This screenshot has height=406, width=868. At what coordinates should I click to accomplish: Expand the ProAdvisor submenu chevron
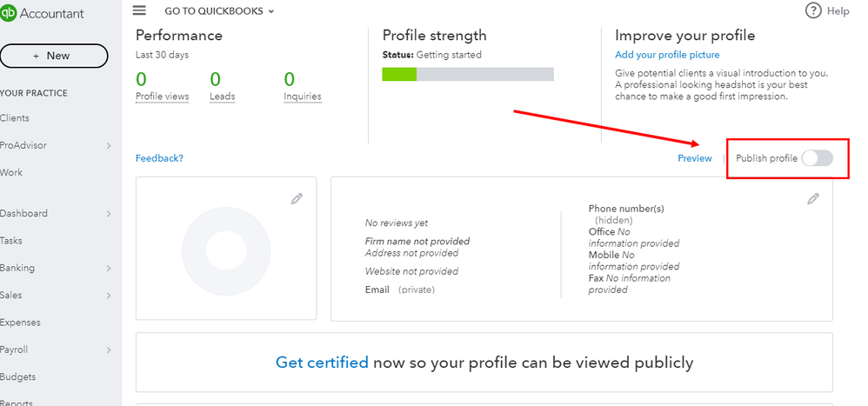coord(109,145)
